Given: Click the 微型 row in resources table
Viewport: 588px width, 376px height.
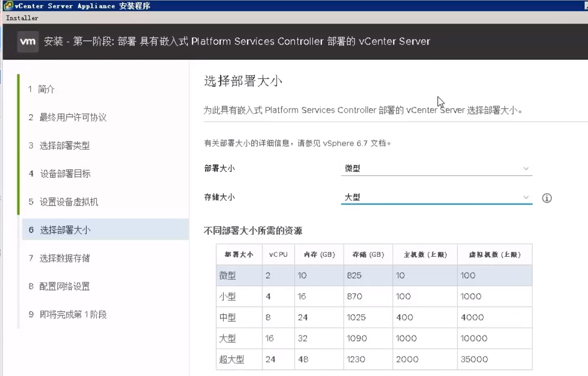Looking at the screenshot, I should click(374, 275).
